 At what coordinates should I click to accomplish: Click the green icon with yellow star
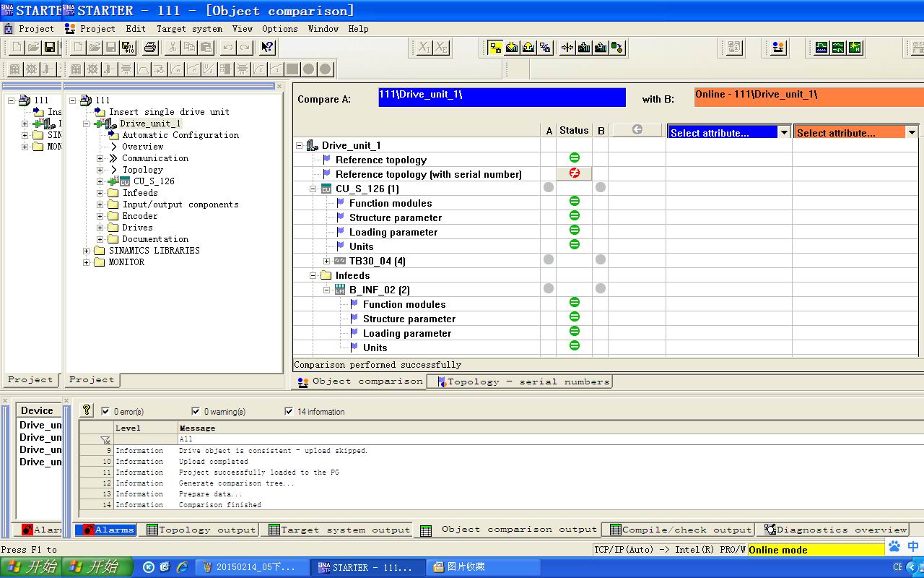click(855, 48)
